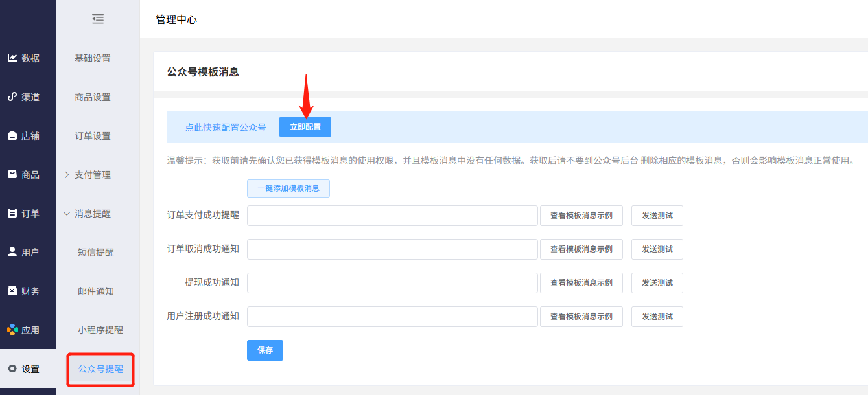This screenshot has height=395, width=868.
Task: Open the 渠道 main nav label
Action: [x=30, y=97]
